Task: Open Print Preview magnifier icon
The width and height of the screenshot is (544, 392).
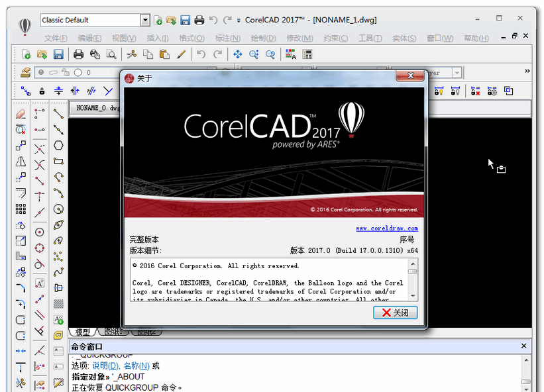Action: click(x=111, y=54)
